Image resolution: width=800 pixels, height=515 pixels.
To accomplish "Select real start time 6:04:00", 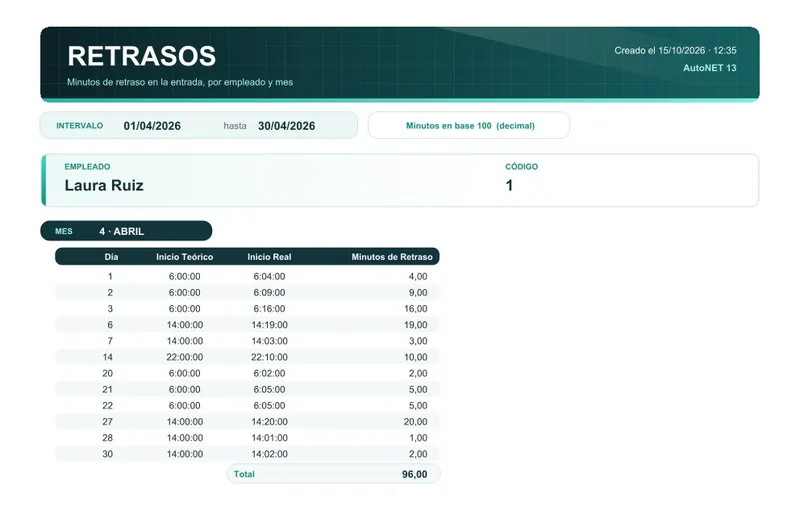I will (x=269, y=277).
